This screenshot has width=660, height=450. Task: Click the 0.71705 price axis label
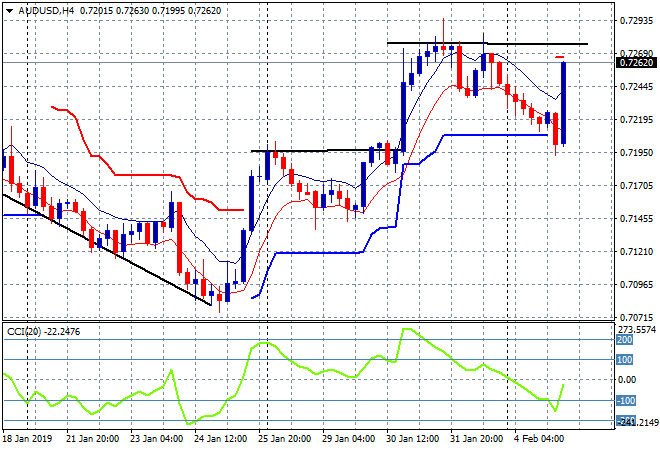[636, 185]
